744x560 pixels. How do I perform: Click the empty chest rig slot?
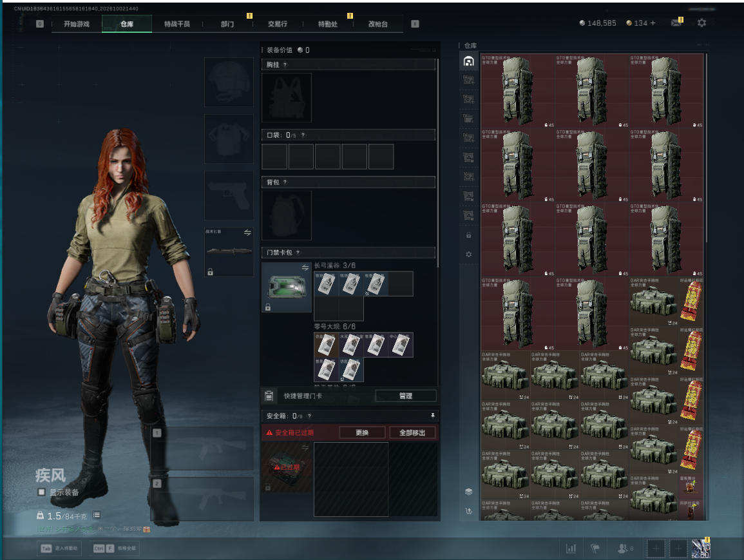point(287,97)
